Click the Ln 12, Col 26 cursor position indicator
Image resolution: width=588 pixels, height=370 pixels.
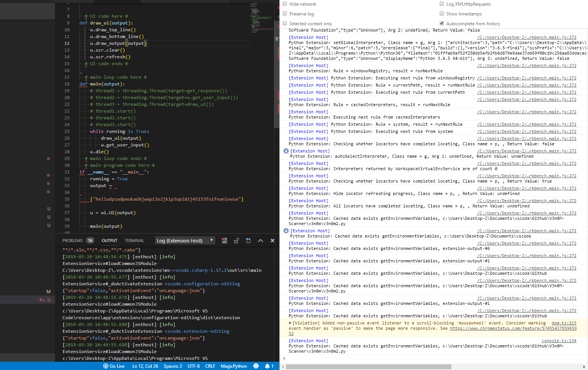pyautogui.click(x=145, y=366)
